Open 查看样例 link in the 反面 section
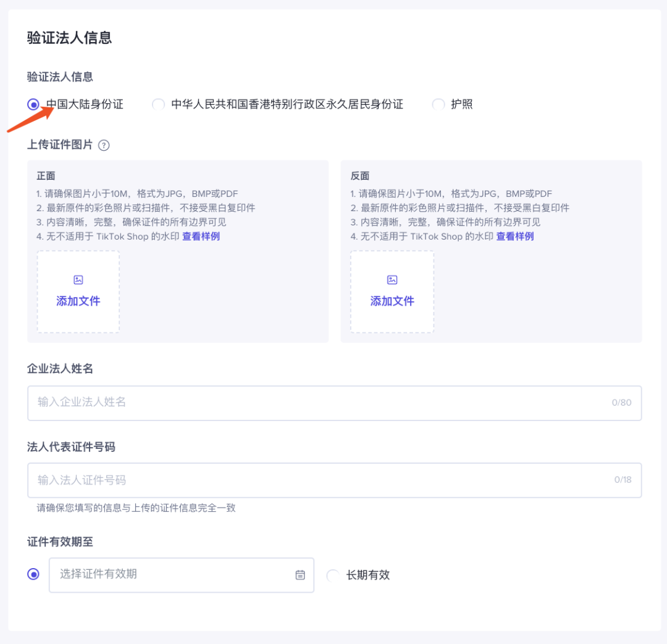The image size is (667, 644). coord(515,236)
